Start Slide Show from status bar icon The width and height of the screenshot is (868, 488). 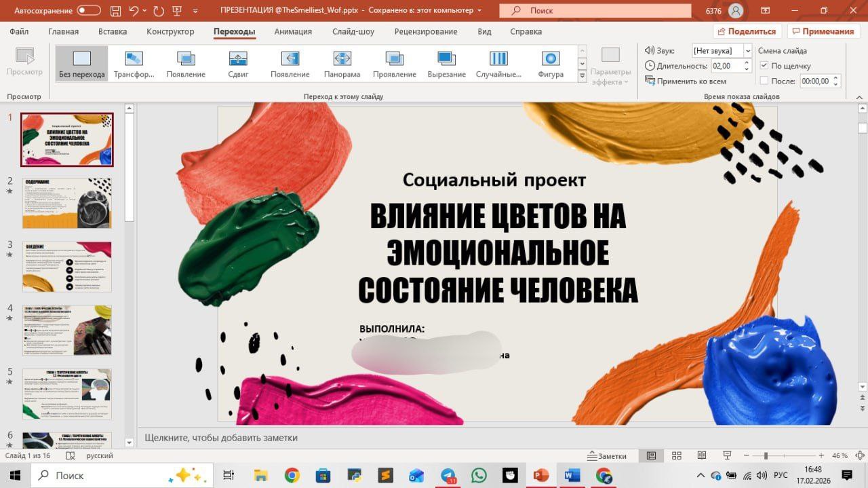point(728,455)
